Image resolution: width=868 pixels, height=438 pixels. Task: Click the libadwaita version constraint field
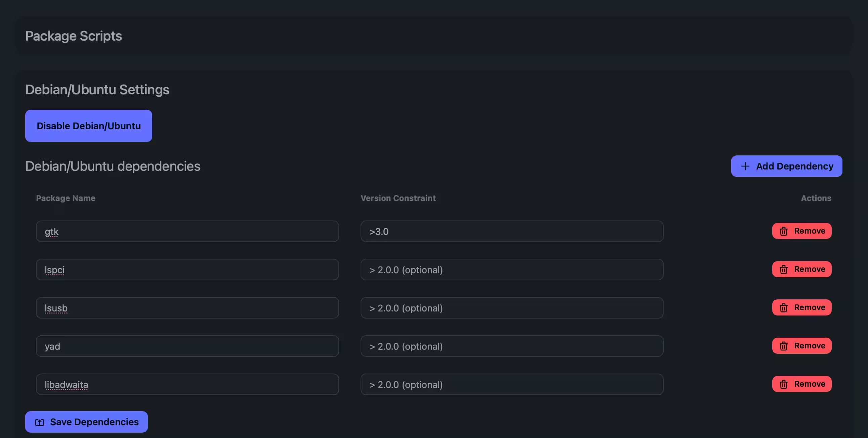[x=511, y=385]
